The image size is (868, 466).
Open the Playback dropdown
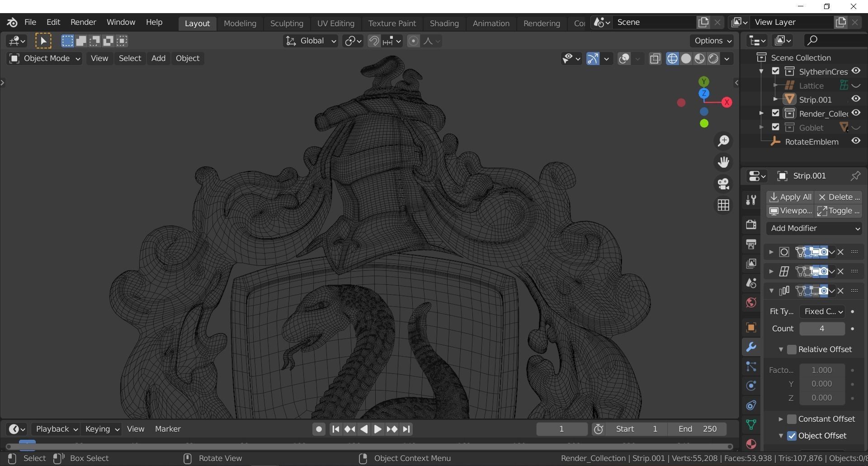[x=56, y=429]
